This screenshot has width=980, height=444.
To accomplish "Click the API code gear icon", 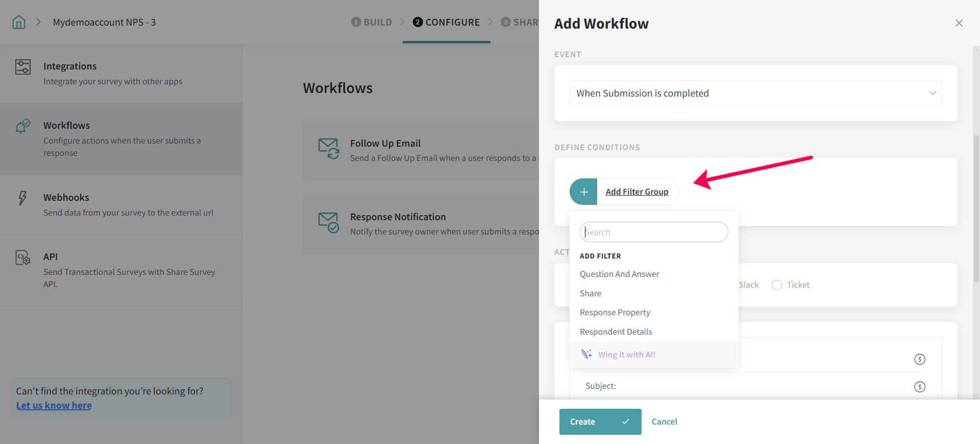I will pyautogui.click(x=23, y=258).
